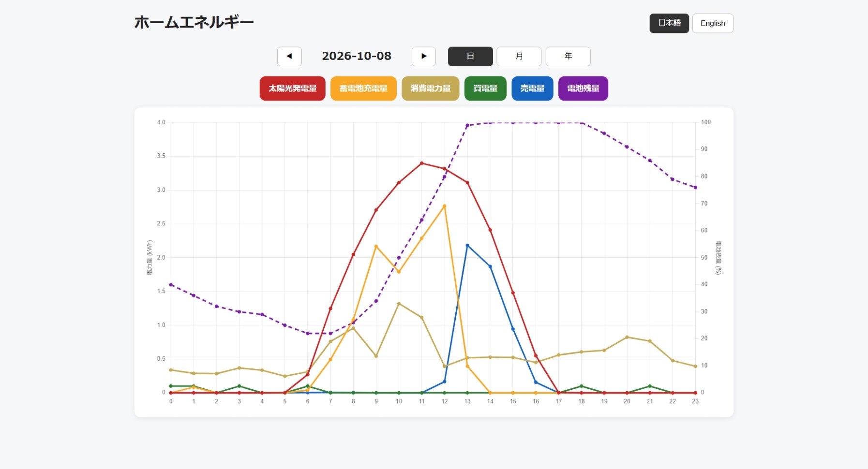
Task: Toggle 売電量 series visibility
Action: [x=532, y=88]
